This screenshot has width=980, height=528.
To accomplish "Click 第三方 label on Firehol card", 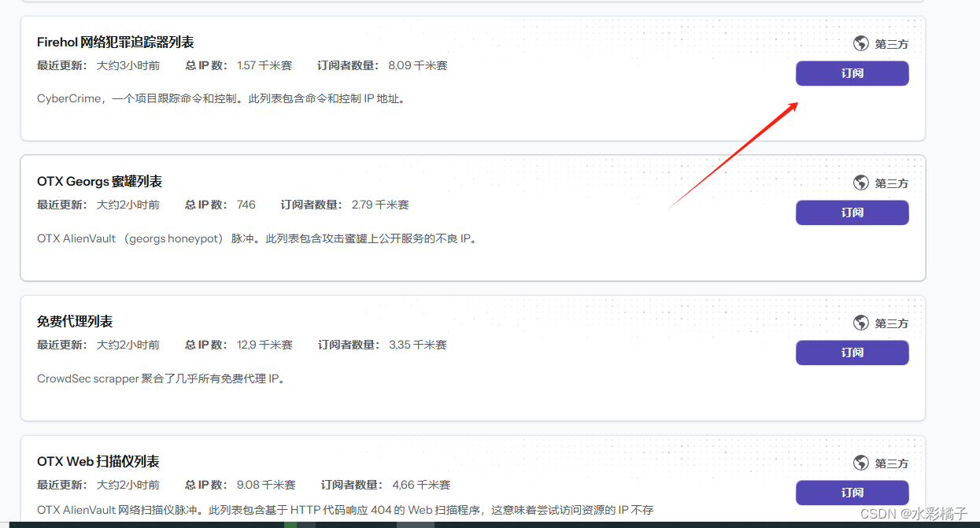I will (x=892, y=44).
